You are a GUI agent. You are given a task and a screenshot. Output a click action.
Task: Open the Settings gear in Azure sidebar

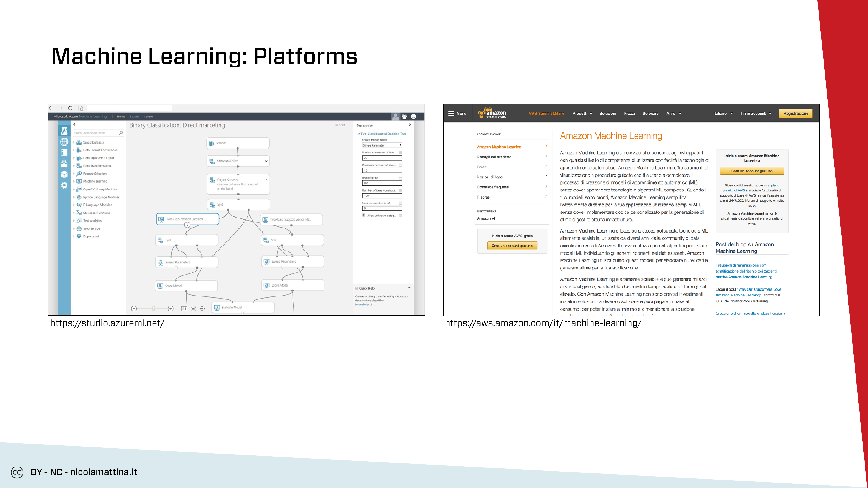point(64,185)
